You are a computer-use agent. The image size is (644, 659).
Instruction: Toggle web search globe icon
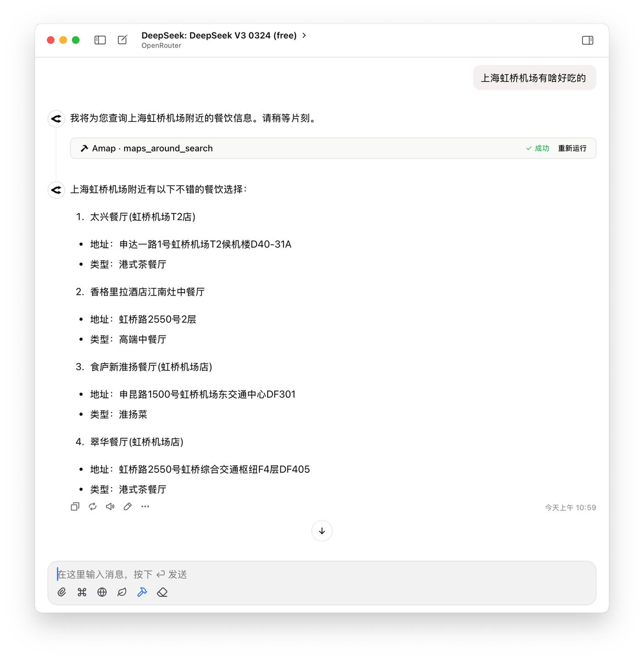(x=102, y=592)
